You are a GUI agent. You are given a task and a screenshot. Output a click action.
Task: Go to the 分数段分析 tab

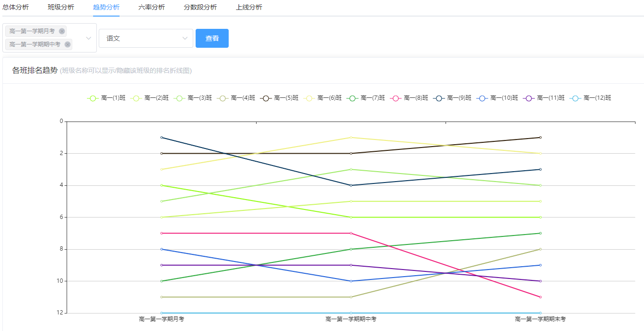[x=200, y=7]
